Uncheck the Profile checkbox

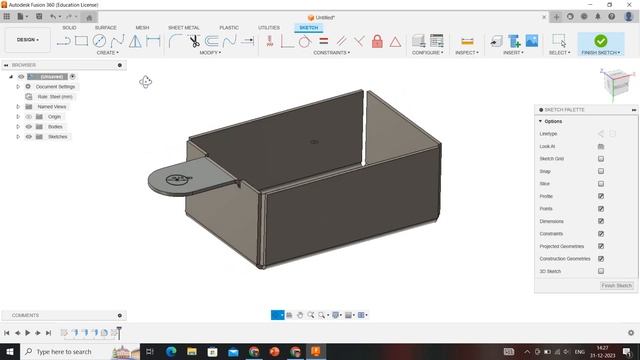point(601,196)
